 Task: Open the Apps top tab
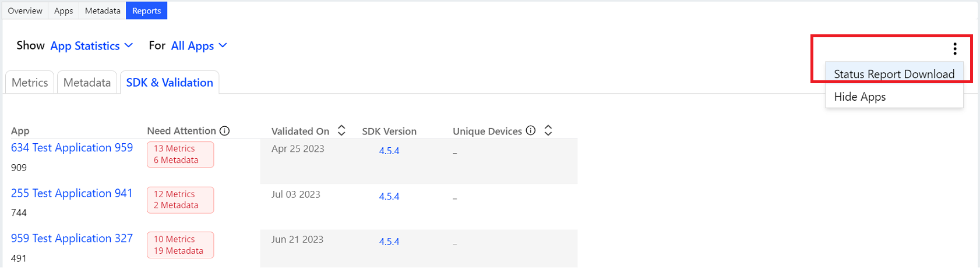[64, 10]
